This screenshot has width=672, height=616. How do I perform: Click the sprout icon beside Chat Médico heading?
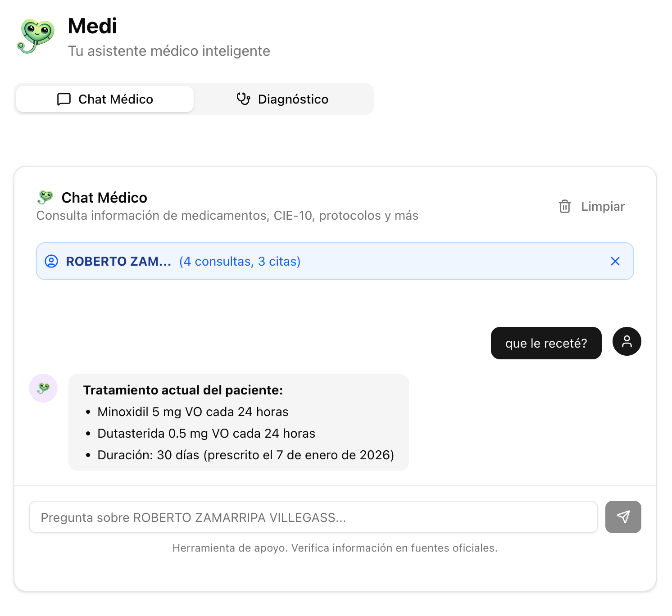[45, 197]
